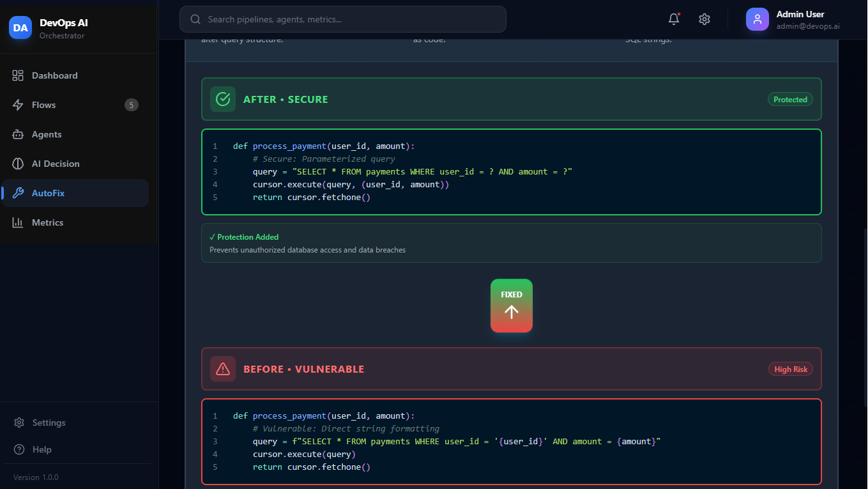Go to Flows in sidebar
This screenshot has height=489, width=868.
(75, 105)
